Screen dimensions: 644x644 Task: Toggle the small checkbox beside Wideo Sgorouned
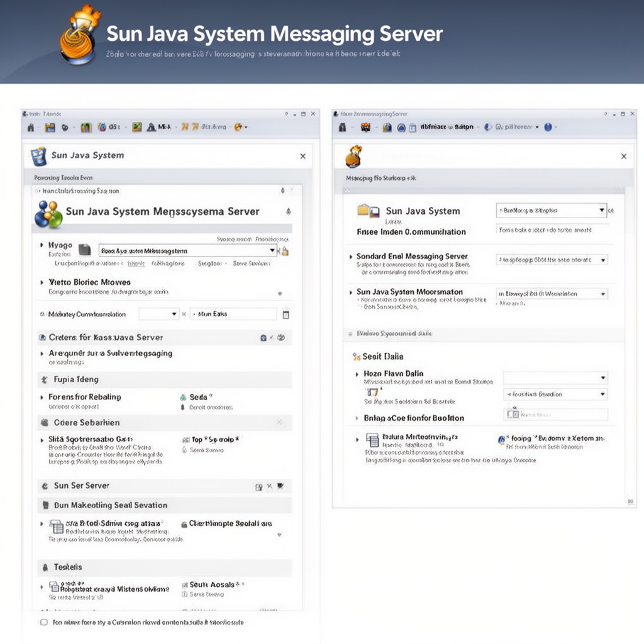pos(350,334)
